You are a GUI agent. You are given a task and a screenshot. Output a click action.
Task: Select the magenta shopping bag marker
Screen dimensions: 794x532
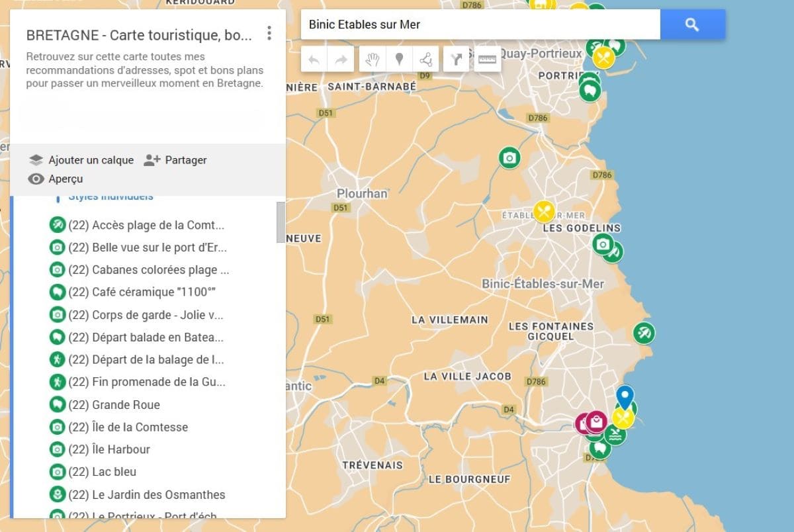pos(596,421)
